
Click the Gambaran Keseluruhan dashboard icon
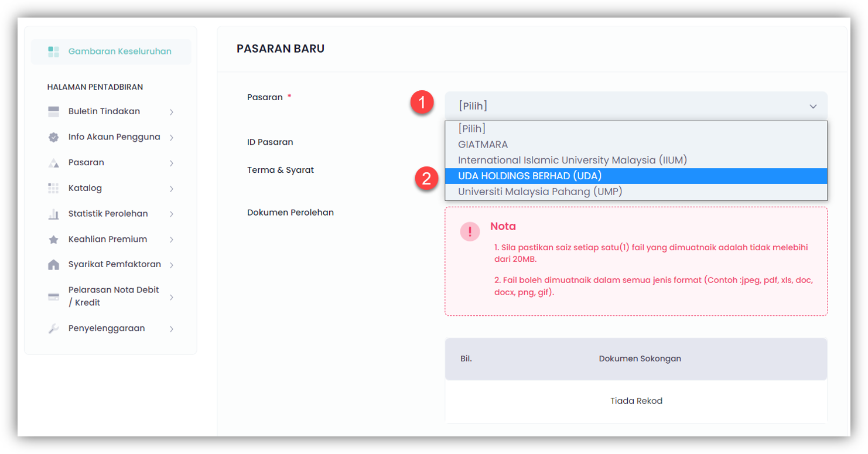[53, 52]
